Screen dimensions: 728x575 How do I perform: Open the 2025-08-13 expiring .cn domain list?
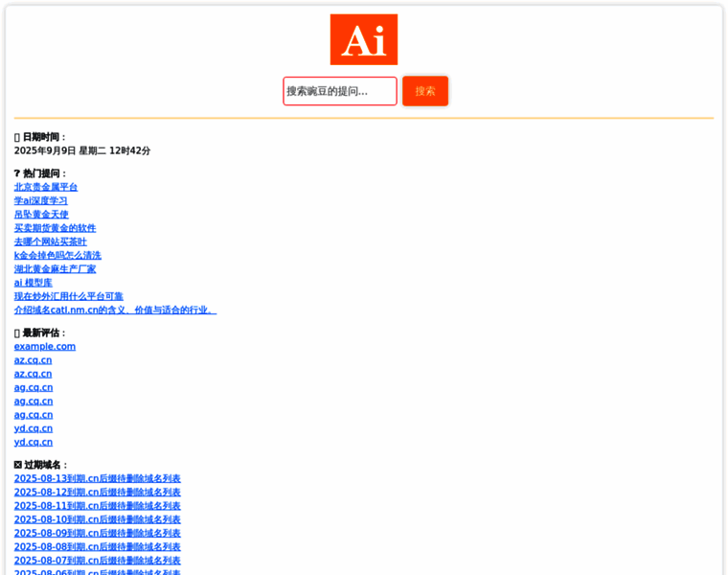97,478
